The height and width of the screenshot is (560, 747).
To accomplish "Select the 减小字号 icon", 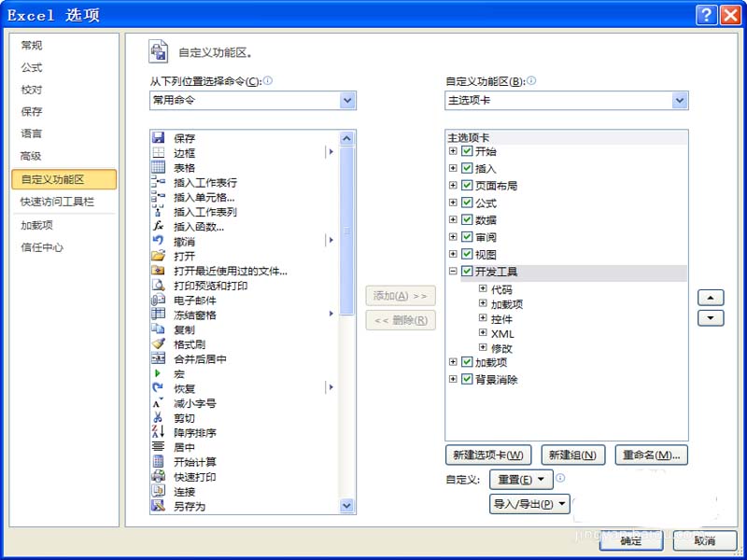I will click(158, 403).
